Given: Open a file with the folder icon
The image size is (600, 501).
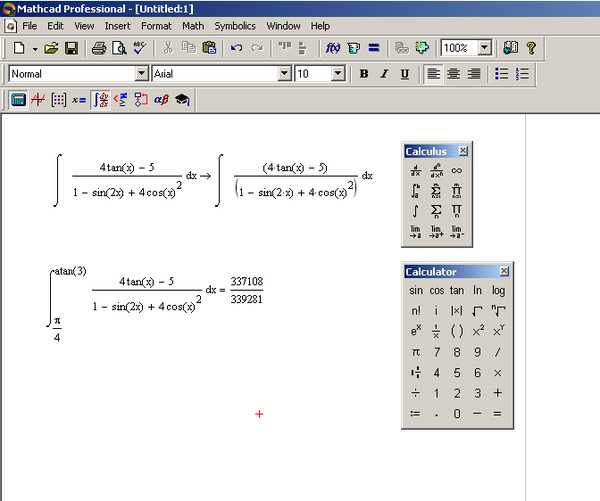Looking at the screenshot, I should pos(51,48).
